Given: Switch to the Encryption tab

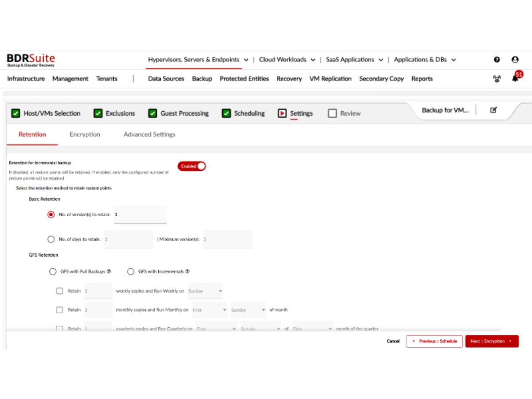Looking at the screenshot, I should coord(85,134).
